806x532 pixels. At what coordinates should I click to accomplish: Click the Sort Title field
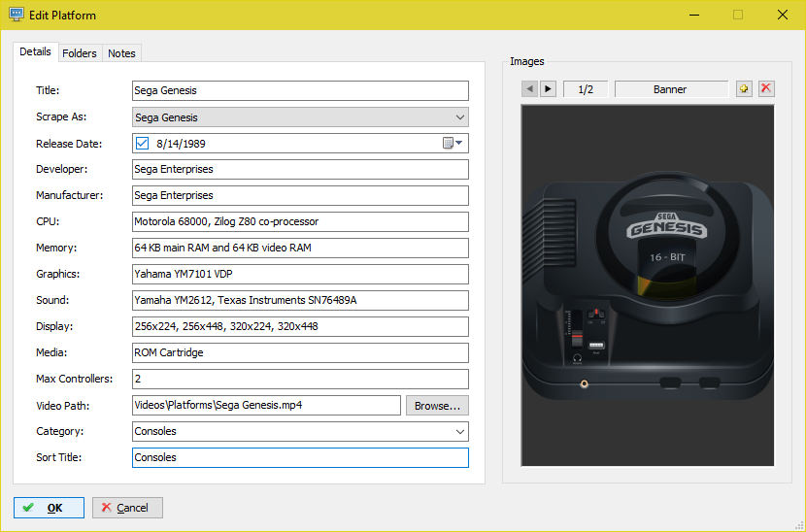pyautogui.click(x=300, y=457)
